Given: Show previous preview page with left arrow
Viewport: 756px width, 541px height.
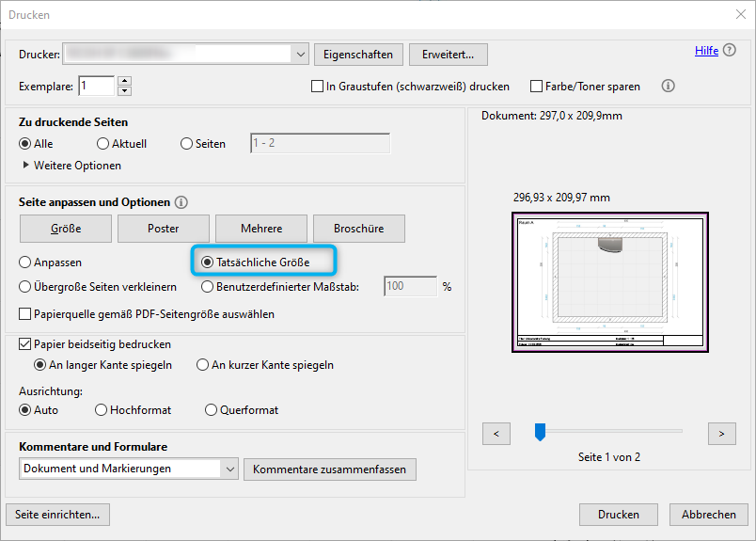Looking at the screenshot, I should click(x=496, y=434).
